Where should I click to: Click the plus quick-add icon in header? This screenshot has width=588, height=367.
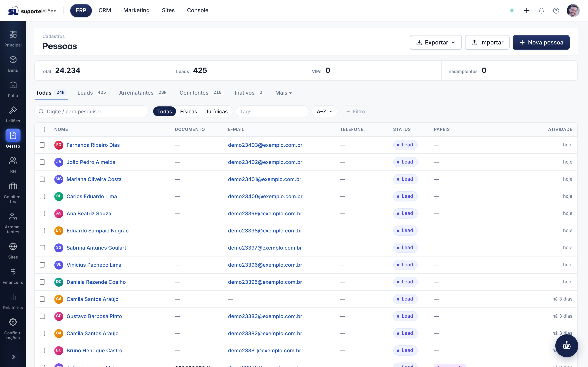(527, 10)
